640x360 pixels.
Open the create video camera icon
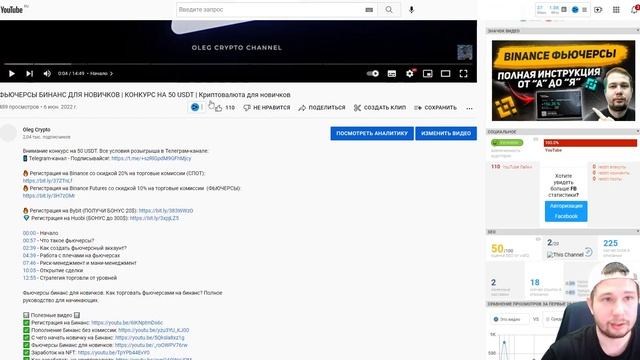598,9
